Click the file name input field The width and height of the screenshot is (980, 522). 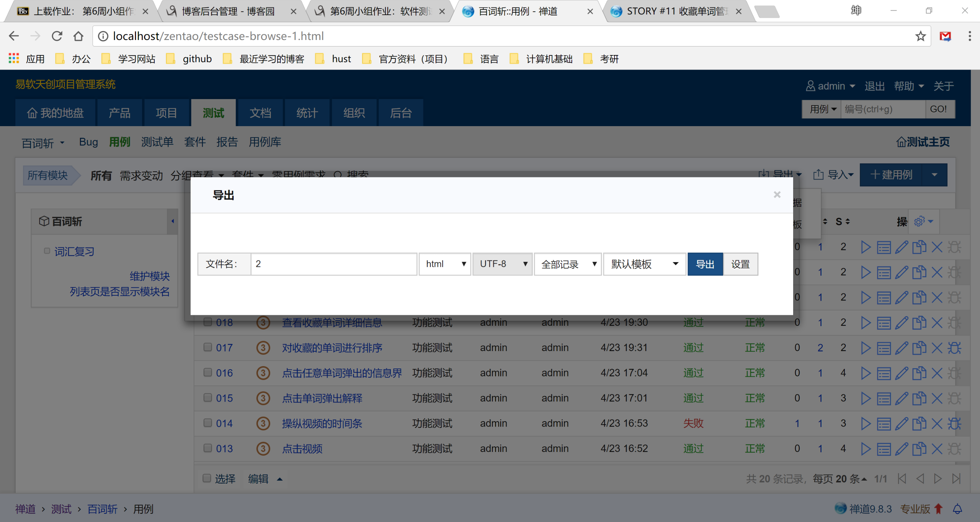[x=334, y=264]
